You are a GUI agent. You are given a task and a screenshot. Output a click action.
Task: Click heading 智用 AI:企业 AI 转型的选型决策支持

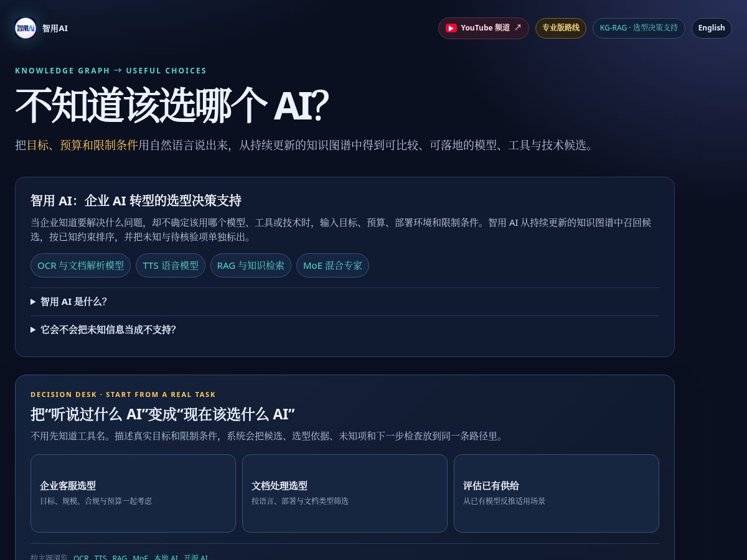(x=136, y=200)
